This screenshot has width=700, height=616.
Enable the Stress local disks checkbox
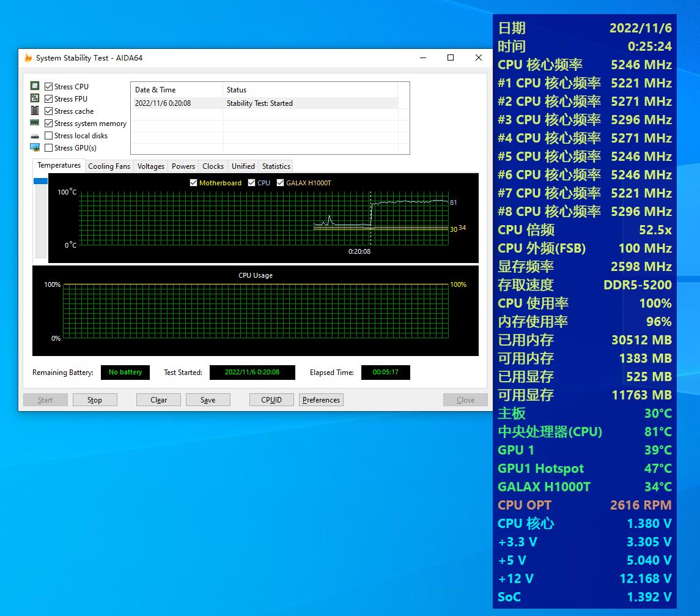(49, 136)
